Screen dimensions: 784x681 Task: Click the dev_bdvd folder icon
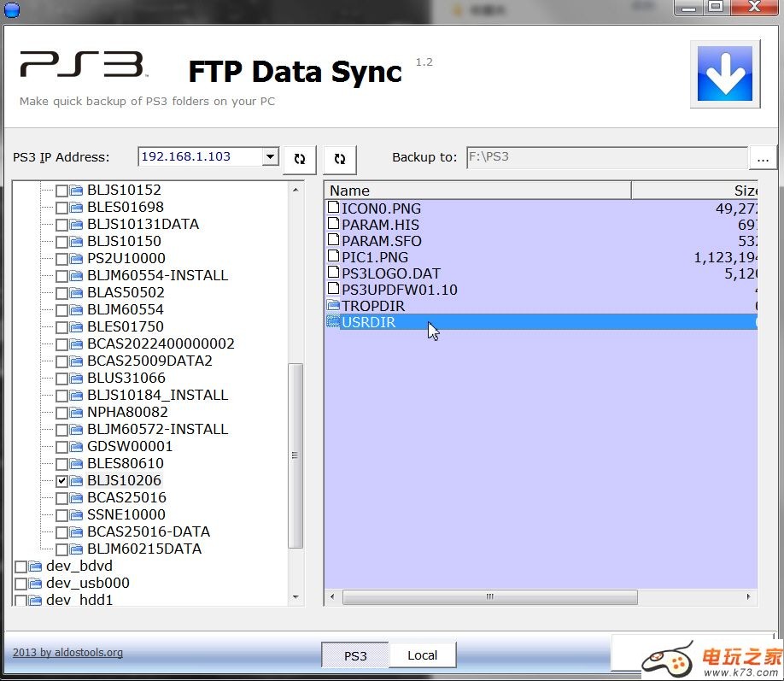click(36, 566)
